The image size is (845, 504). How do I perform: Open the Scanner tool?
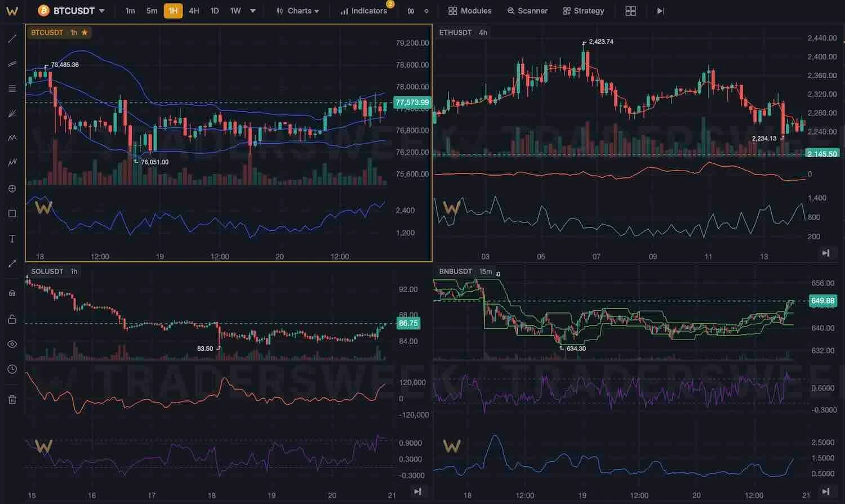click(527, 11)
